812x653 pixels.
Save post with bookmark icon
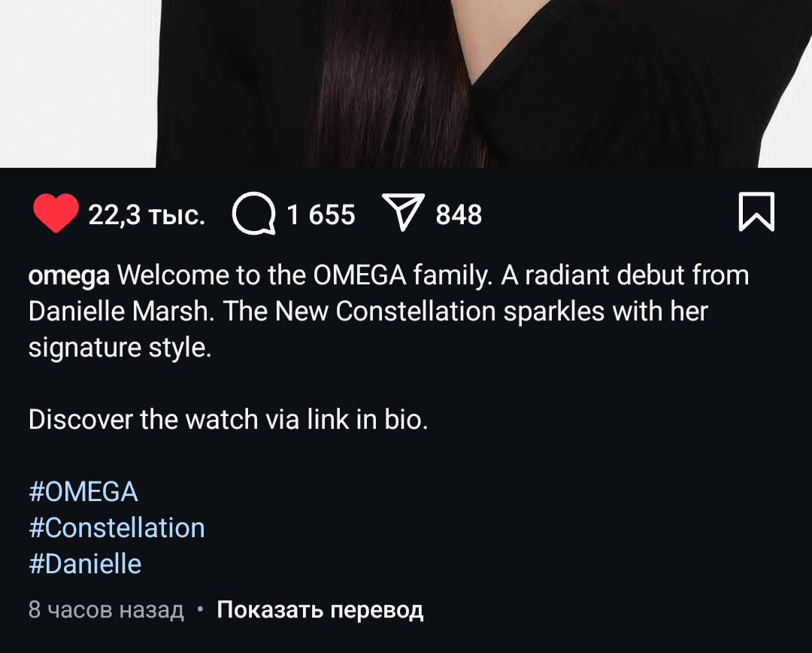pyautogui.click(x=756, y=211)
